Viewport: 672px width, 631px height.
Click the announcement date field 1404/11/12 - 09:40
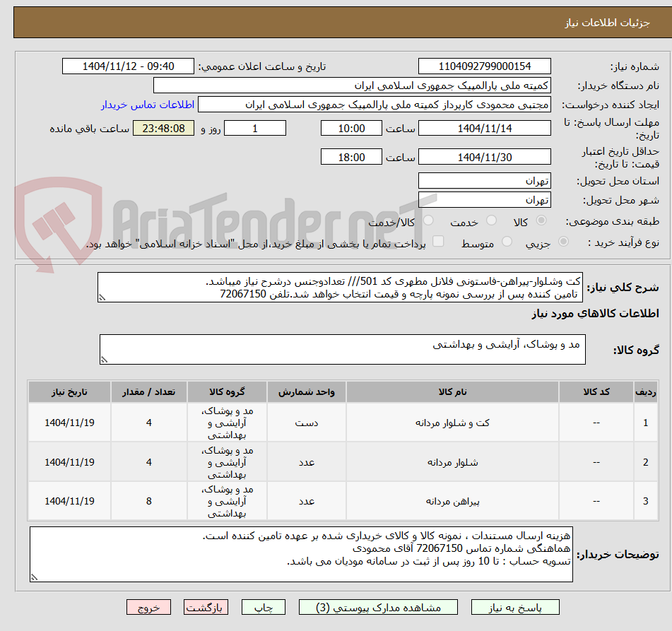[x=128, y=66]
